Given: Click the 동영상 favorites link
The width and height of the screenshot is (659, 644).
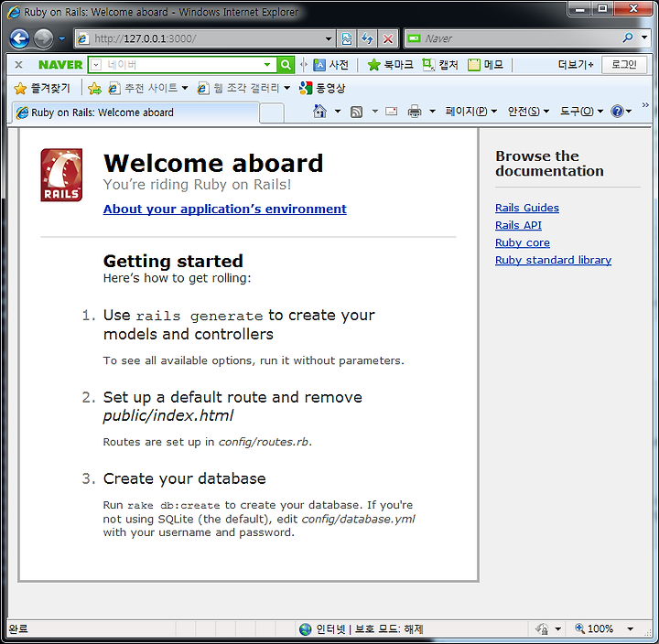Looking at the screenshot, I should pos(322,88).
